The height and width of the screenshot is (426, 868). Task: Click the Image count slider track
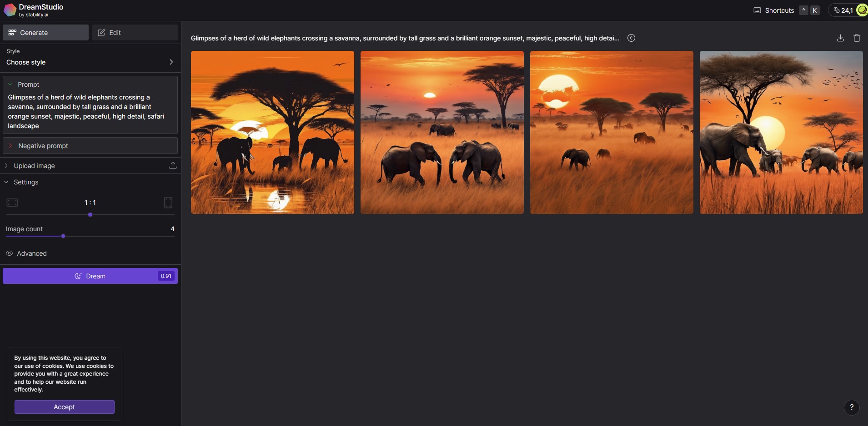click(90, 236)
